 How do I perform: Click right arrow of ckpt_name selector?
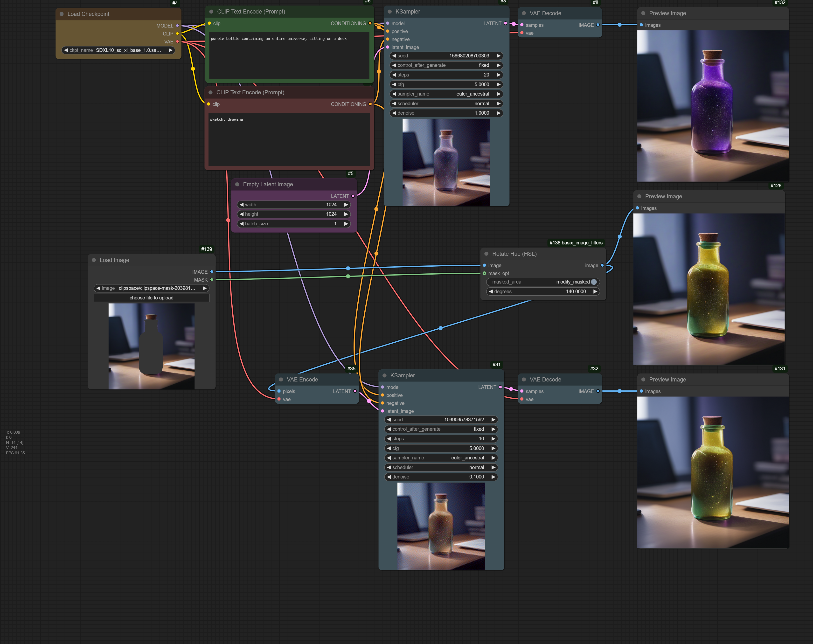[x=170, y=50]
